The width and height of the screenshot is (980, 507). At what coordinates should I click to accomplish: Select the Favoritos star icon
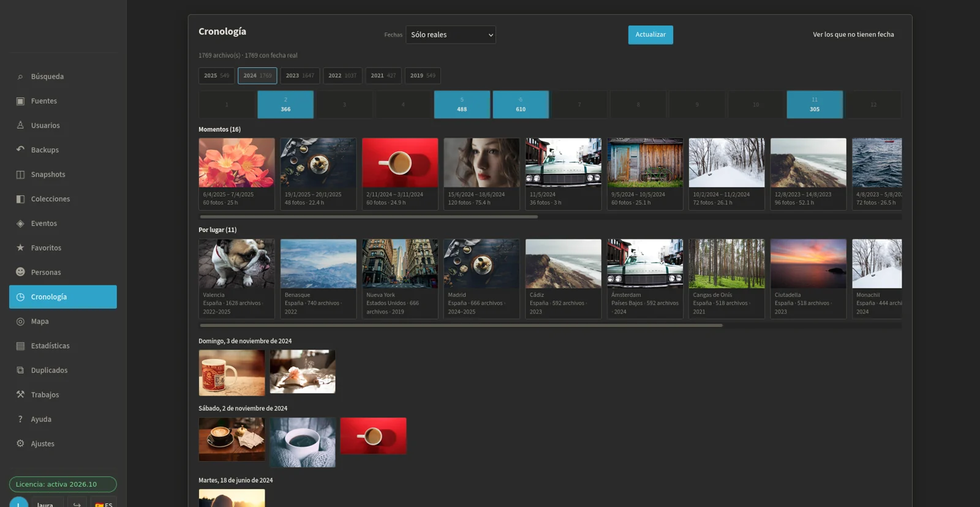tap(20, 248)
